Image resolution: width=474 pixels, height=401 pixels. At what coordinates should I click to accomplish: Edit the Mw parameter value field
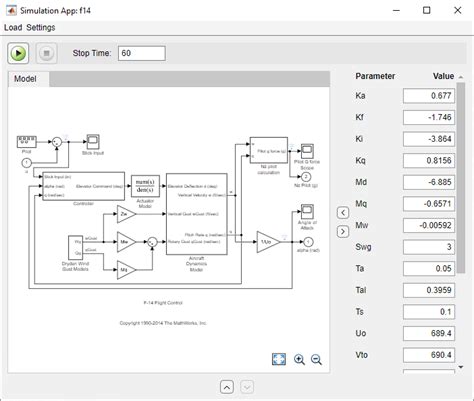(x=429, y=225)
